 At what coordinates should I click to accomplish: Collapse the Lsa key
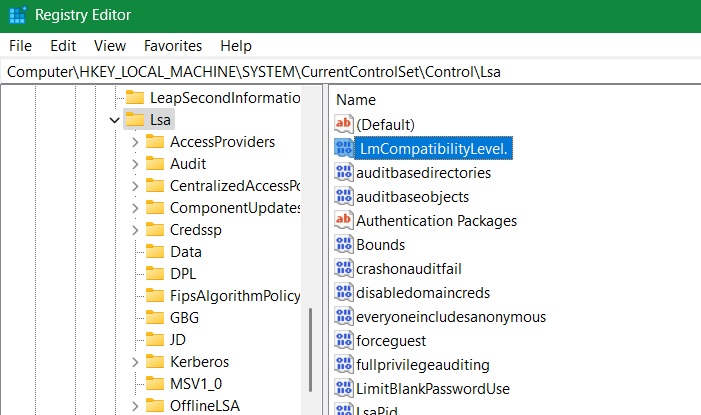tap(115, 120)
